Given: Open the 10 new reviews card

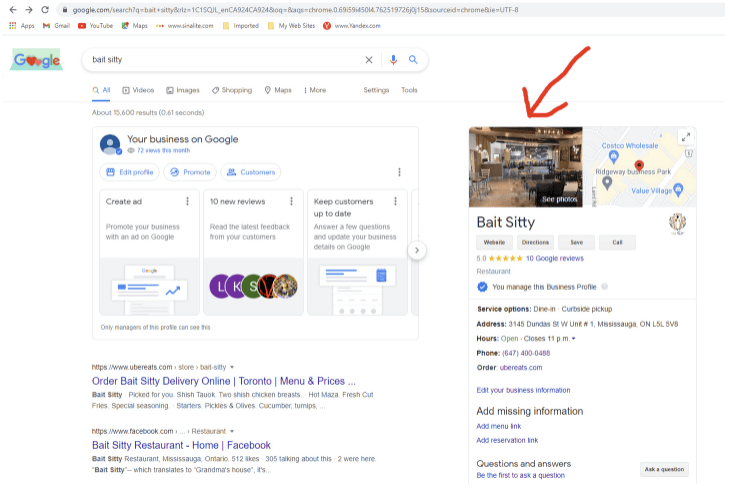Looking at the screenshot, I should pyautogui.click(x=254, y=252).
